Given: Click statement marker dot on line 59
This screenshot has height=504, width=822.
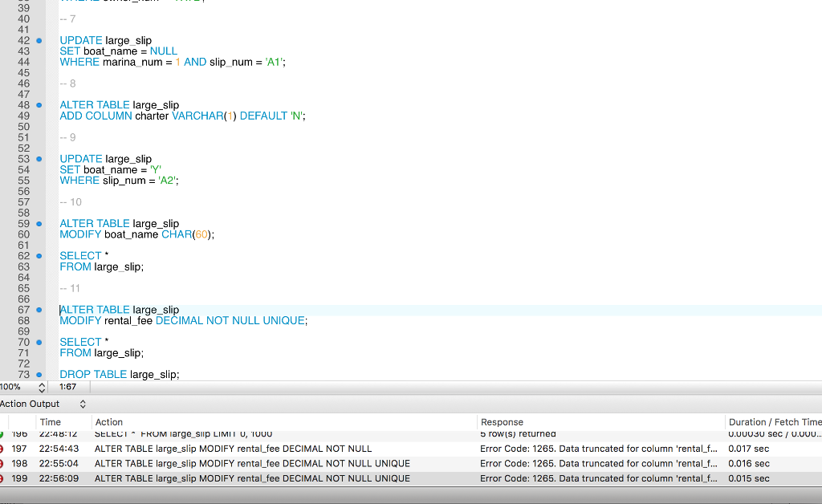Looking at the screenshot, I should pyautogui.click(x=39, y=224).
